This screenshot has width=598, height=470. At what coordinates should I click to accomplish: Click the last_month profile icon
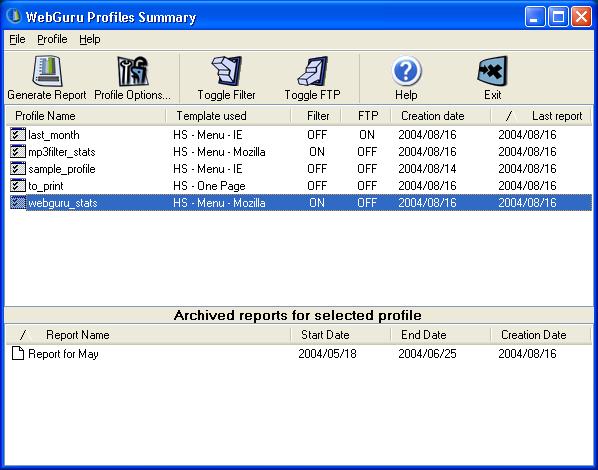[18, 135]
